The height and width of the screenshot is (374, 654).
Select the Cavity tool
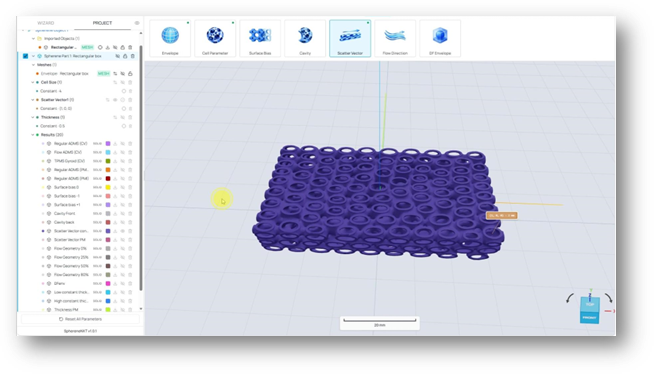(305, 38)
